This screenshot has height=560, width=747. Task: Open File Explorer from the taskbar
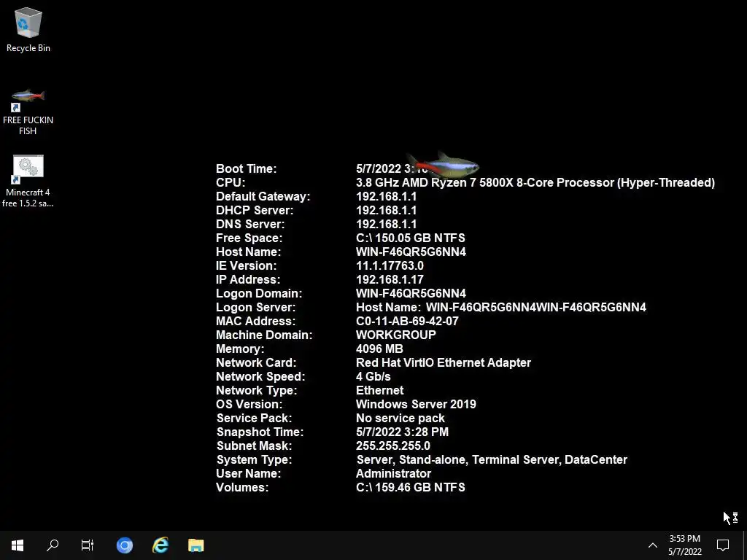pyautogui.click(x=196, y=545)
